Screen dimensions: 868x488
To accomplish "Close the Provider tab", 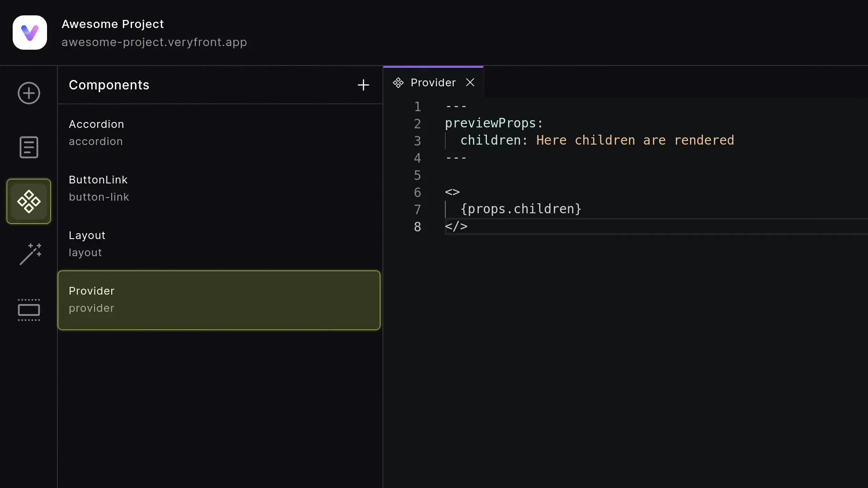I will (470, 82).
